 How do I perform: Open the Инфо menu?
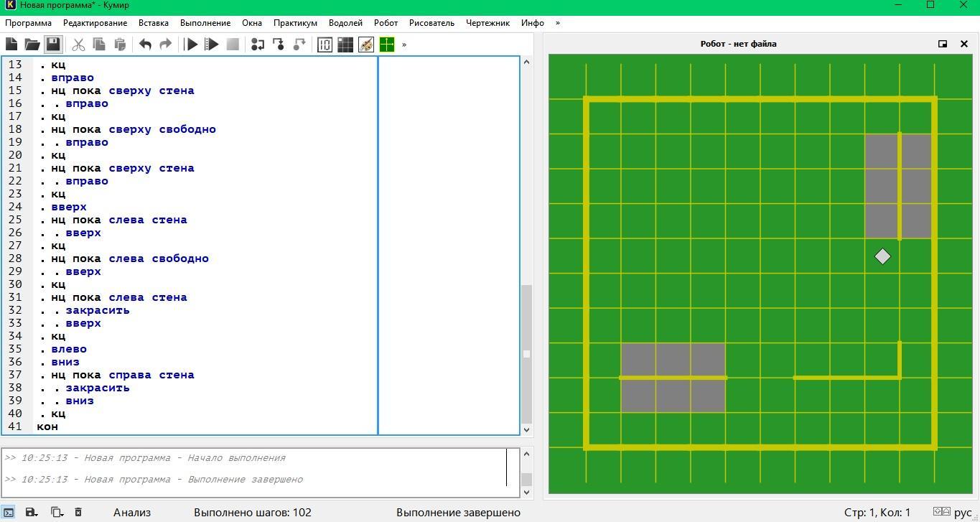point(533,23)
